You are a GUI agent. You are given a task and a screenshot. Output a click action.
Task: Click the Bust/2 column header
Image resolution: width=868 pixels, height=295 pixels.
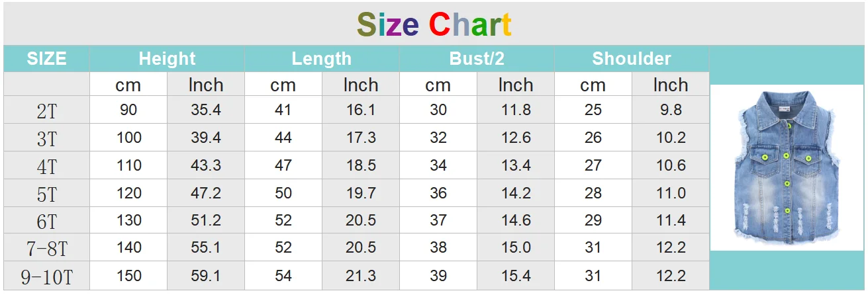pyautogui.click(x=477, y=58)
